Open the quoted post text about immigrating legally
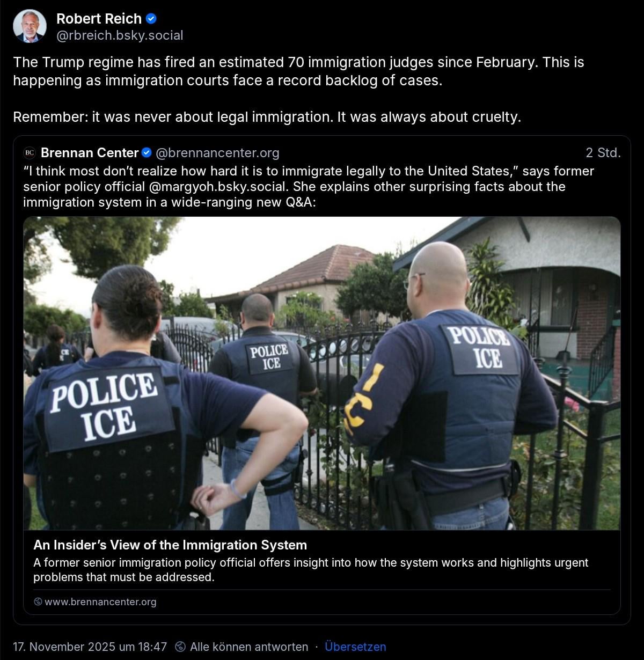 click(309, 187)
